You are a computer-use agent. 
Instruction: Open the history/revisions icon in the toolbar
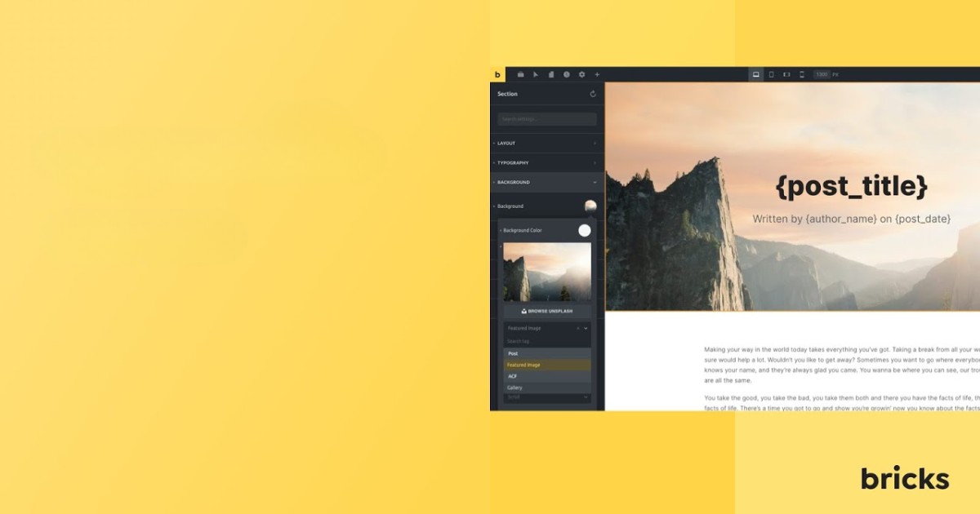point(566,73)
